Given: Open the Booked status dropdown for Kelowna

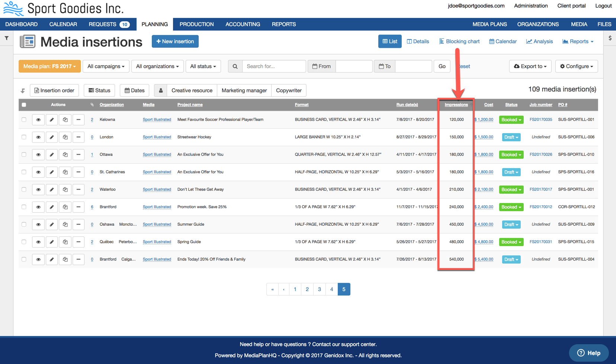Looking at the screenshot, I should 511,120.
